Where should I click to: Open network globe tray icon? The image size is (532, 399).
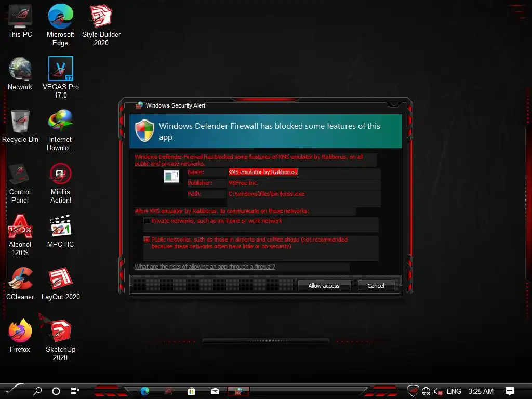point(426,391)
